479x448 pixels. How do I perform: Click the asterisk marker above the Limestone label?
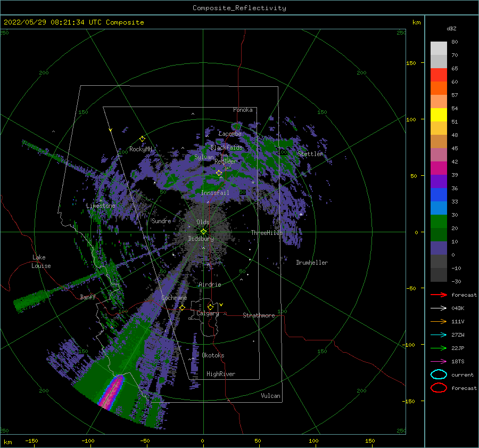(x=101, y=201)
